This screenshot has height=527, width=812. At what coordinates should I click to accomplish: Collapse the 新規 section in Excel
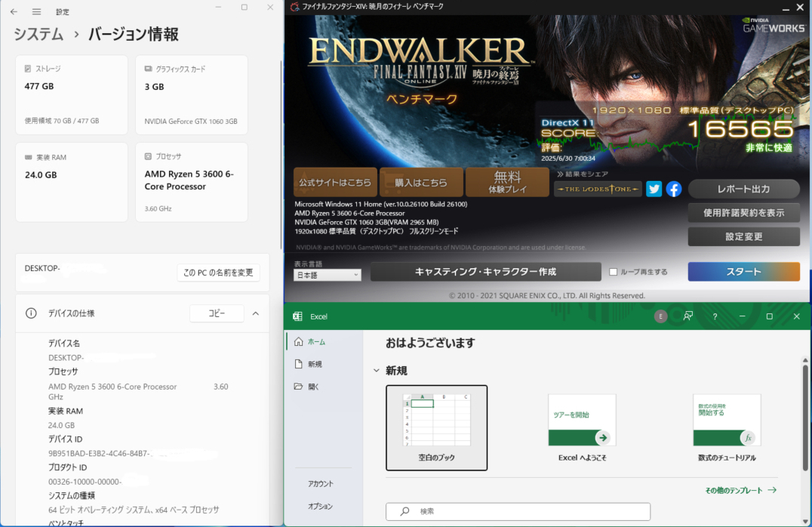click(377, 371)
